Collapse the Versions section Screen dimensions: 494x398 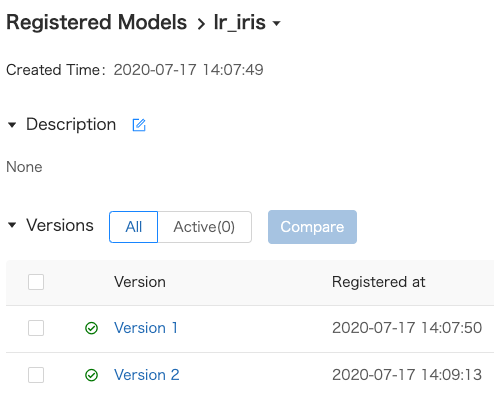pos(12,225)
